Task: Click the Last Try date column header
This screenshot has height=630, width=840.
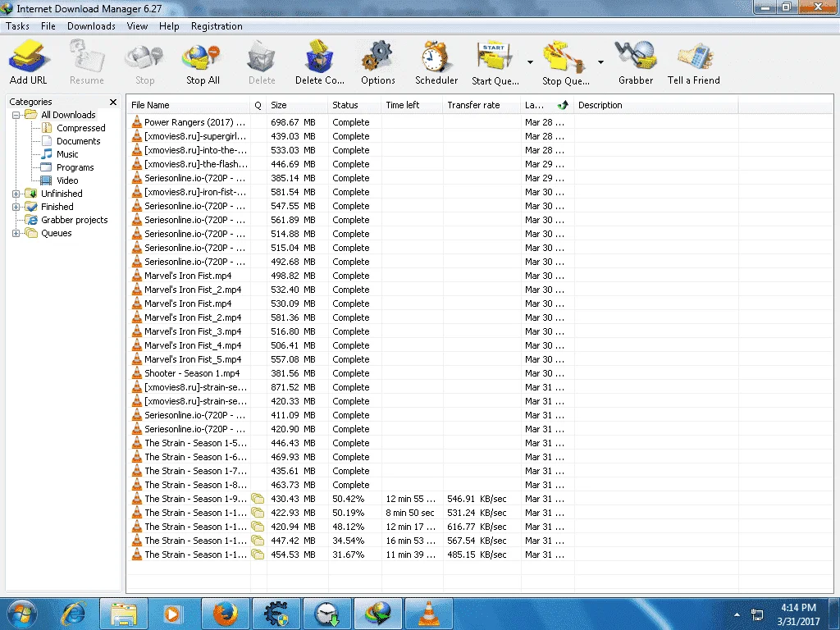Action: (547, 105)
